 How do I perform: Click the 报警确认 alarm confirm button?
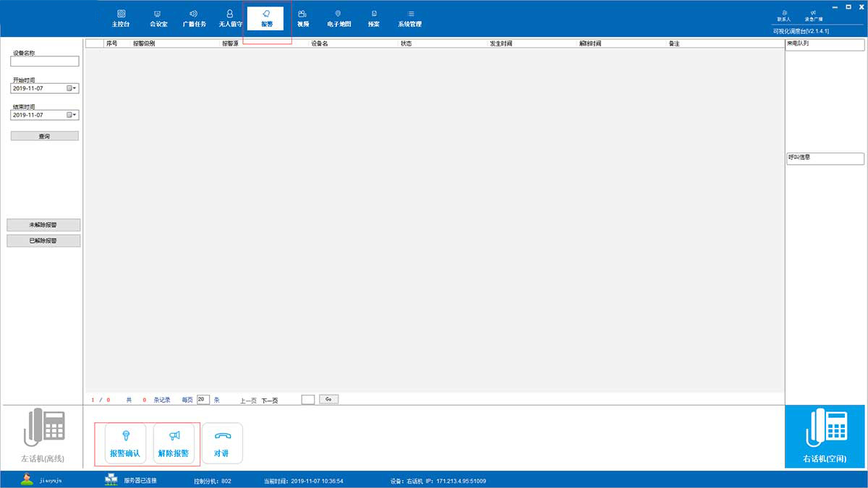[x=125, y=443]
